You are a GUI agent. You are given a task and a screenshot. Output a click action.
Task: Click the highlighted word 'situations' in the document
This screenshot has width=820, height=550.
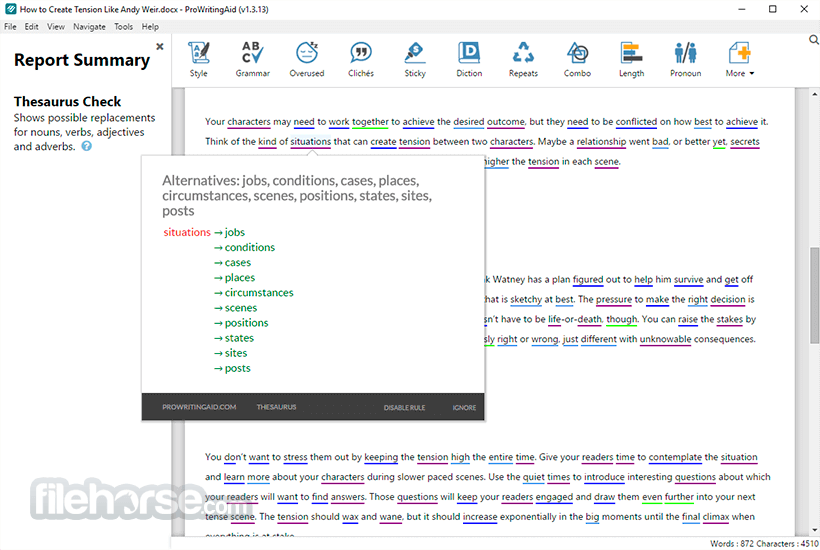[311, 141]
